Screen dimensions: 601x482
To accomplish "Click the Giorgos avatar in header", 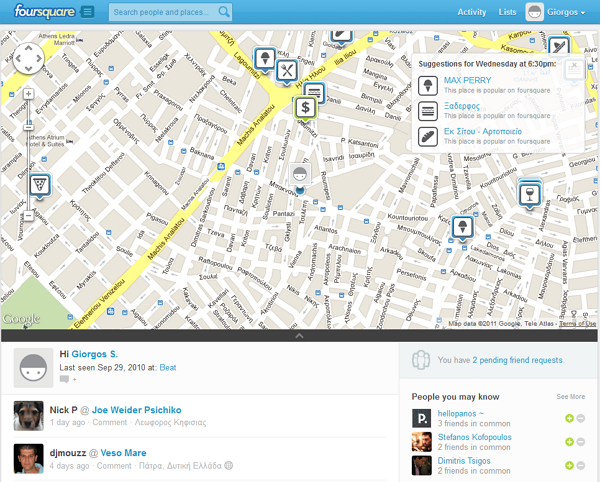I will click(x=534, y=12).
